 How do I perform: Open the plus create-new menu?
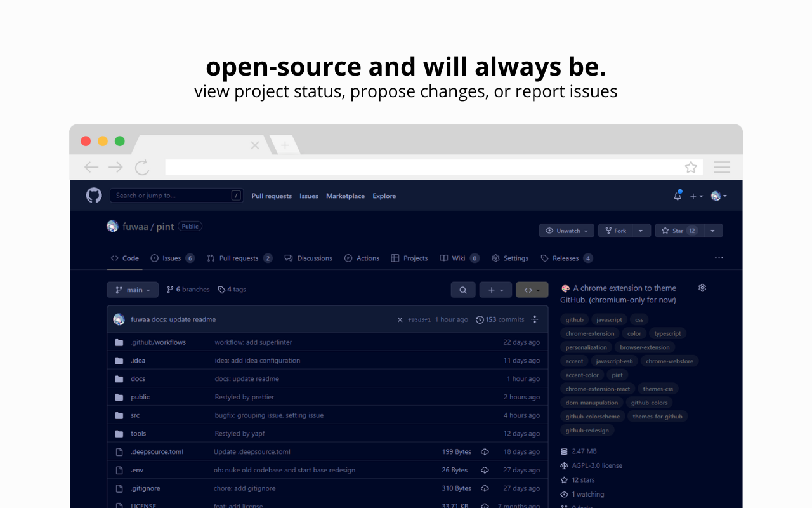click(697, 196)
